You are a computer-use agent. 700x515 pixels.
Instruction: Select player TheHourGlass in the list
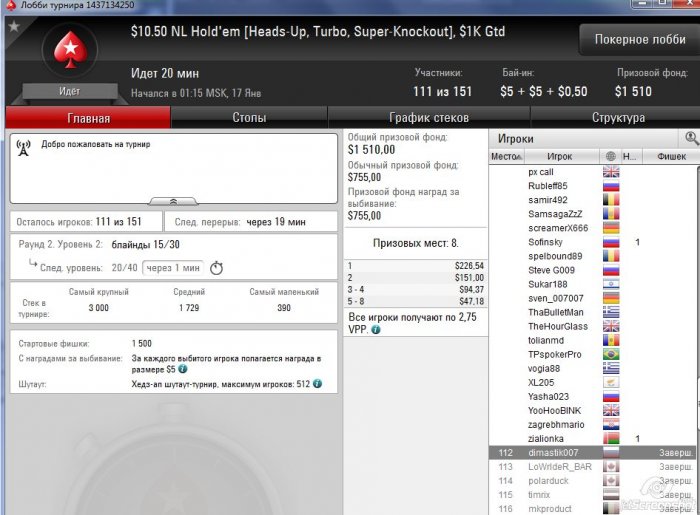tap(592, 326)
